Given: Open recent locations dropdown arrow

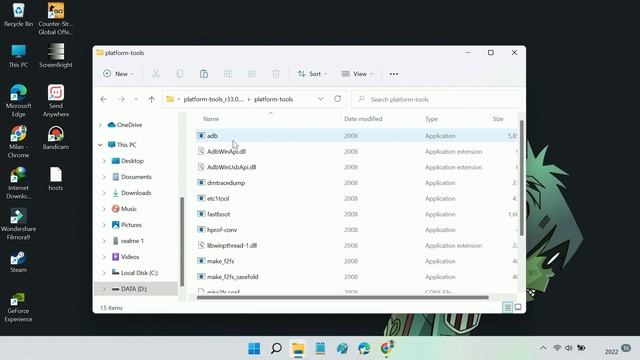Looking at the screenshot, I should tap(136, 99).
